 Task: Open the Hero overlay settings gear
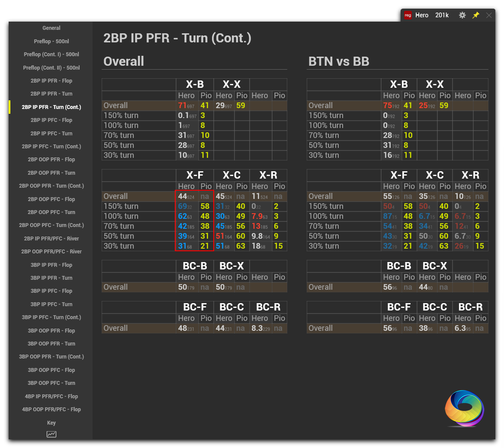[462, 15]
